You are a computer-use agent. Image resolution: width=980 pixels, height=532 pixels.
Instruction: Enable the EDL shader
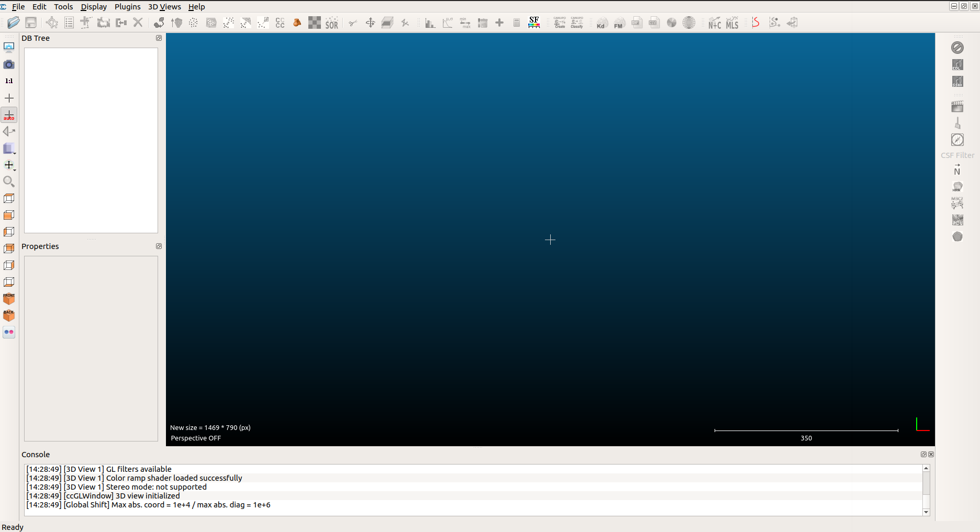tap(957, 64)
